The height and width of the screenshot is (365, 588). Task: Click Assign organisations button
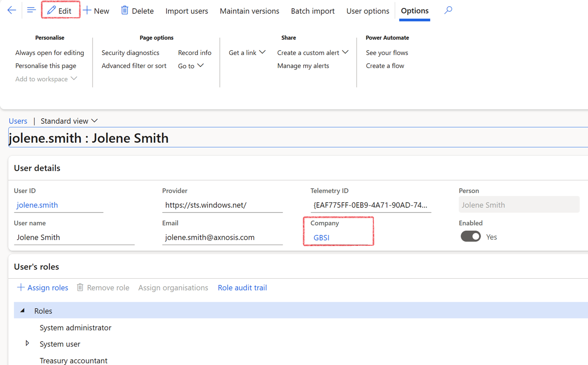coord(173,287)
